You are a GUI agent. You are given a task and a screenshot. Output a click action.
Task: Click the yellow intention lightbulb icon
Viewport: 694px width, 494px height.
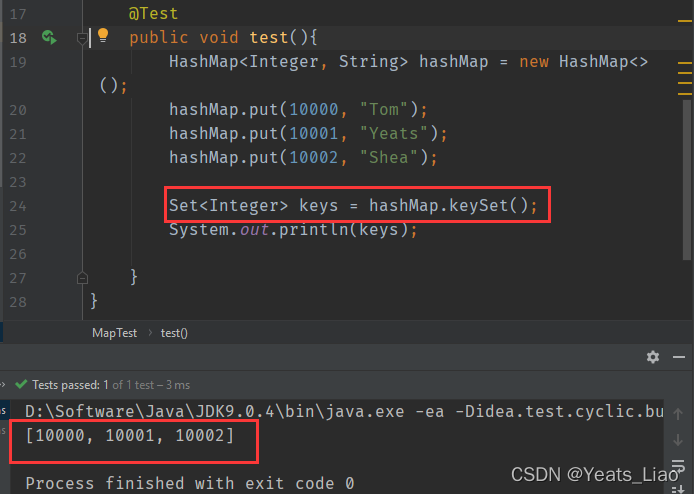click(x=103, y=35)
